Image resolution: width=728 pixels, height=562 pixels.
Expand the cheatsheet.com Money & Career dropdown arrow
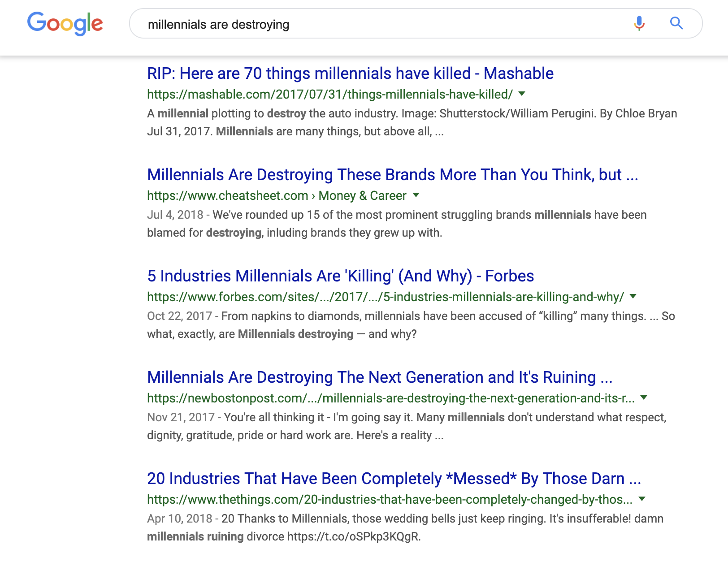pyautogui.click(x=416, y=195)
